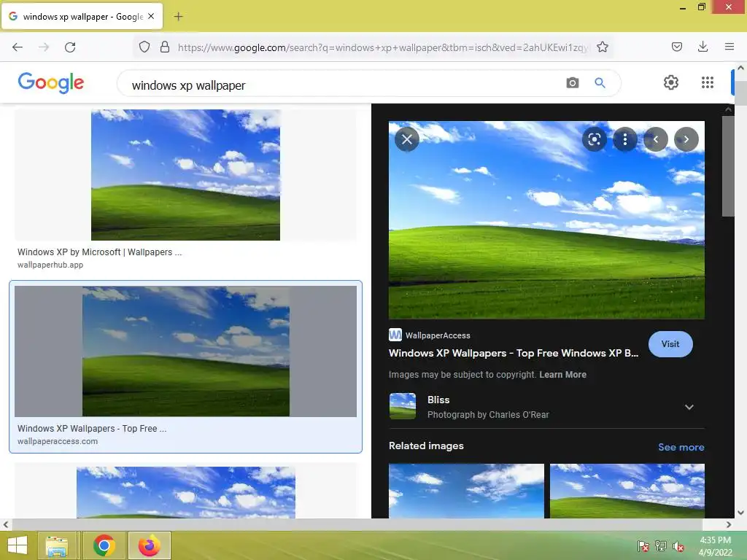747x560 pixels.
Task: Open the third result thumbnail at the bottom
Action: (186, 492)
